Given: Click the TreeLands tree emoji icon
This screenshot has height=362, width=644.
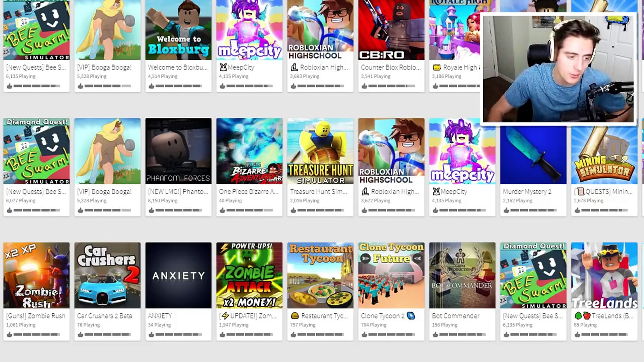Looking at the screenshot, I should (578, 316).
